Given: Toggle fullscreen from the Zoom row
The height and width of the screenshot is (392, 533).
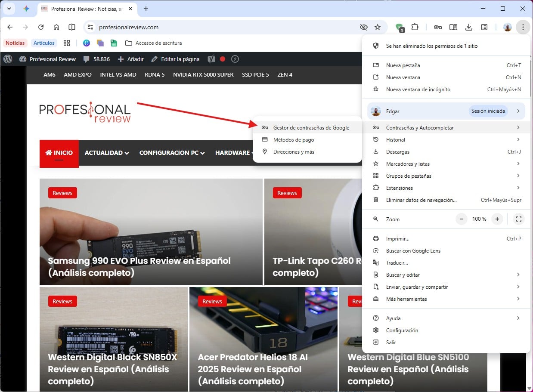Looking at the screenshot, I should [519, 219].
